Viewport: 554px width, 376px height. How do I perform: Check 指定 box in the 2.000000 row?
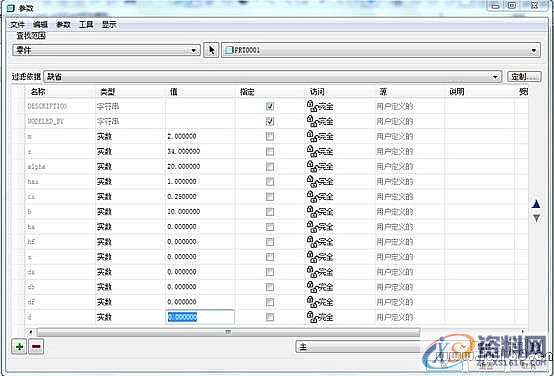(270, 136)
